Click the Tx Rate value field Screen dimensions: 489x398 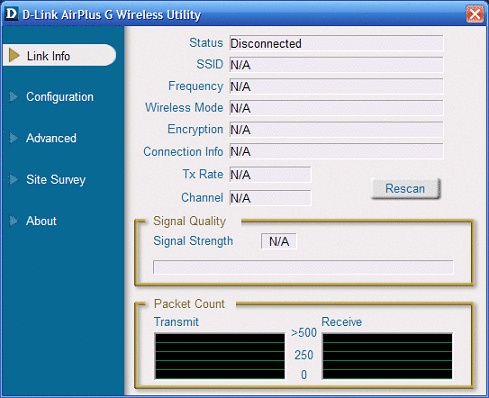(x=270, y=175)
